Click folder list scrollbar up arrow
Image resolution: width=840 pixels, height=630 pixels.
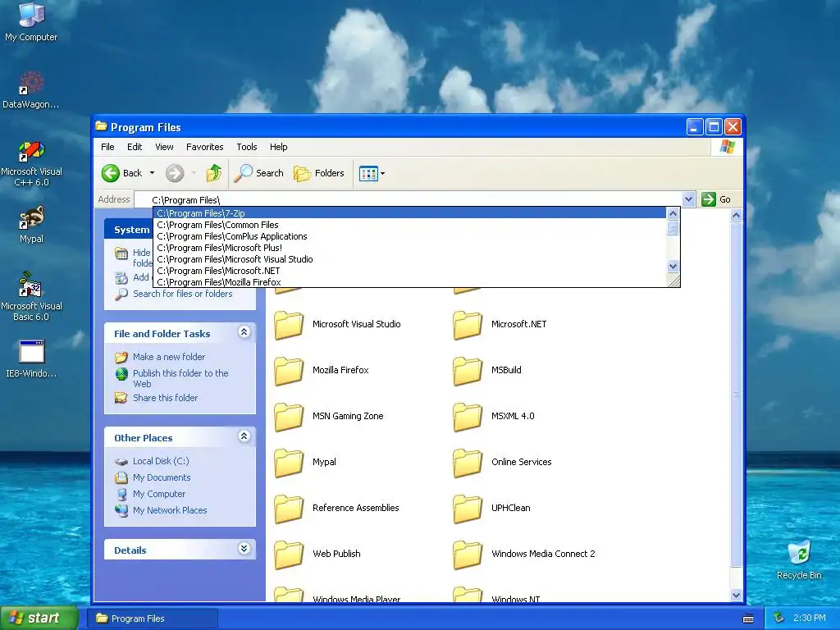736,216
